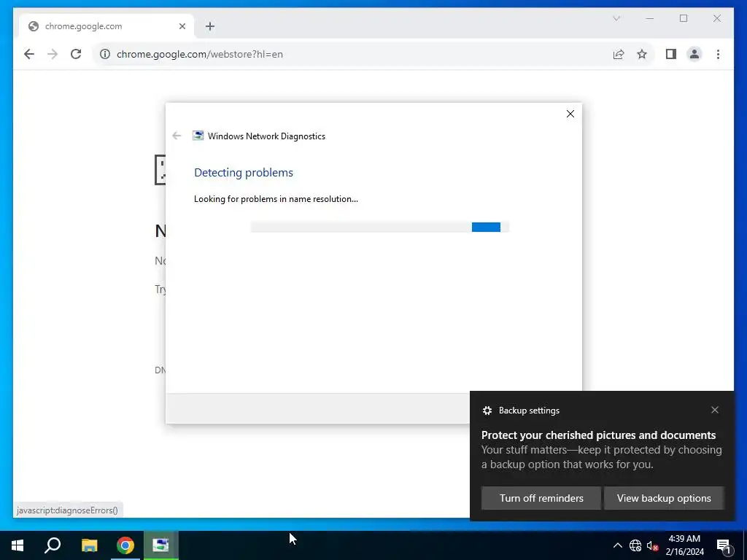Dismiss the Backup settings notification
This screenshot has width=747, height=560.
coord(715,410)
